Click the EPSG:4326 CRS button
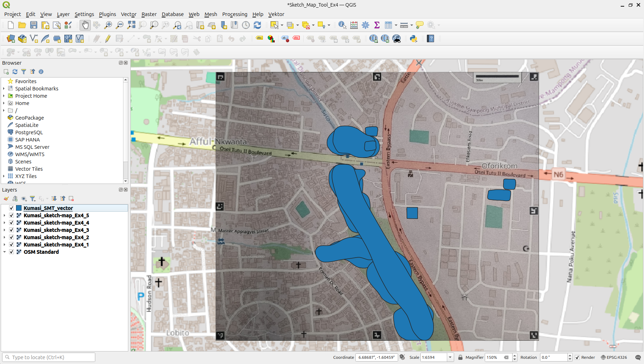The image size is (644, 364). click(614, 357)
